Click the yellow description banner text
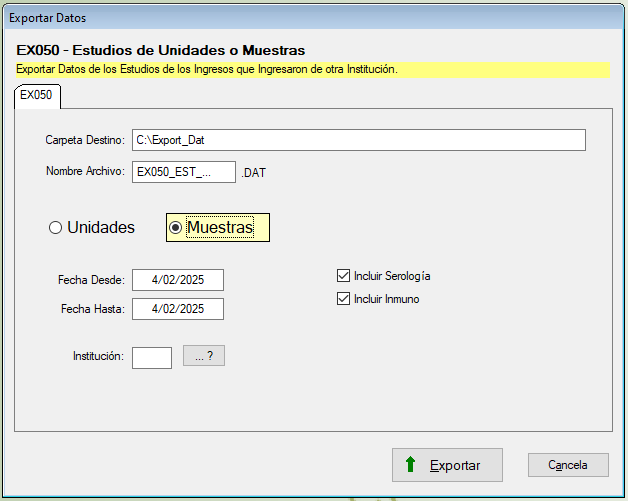This screenshot has height=501, width=628. 207,70
